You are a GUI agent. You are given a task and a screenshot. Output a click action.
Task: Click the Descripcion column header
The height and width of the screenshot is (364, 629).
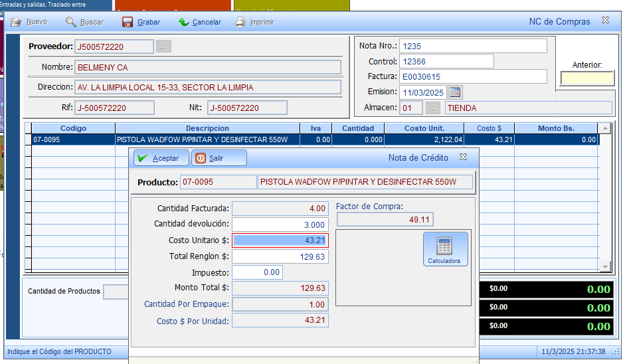tap(207, 128)
